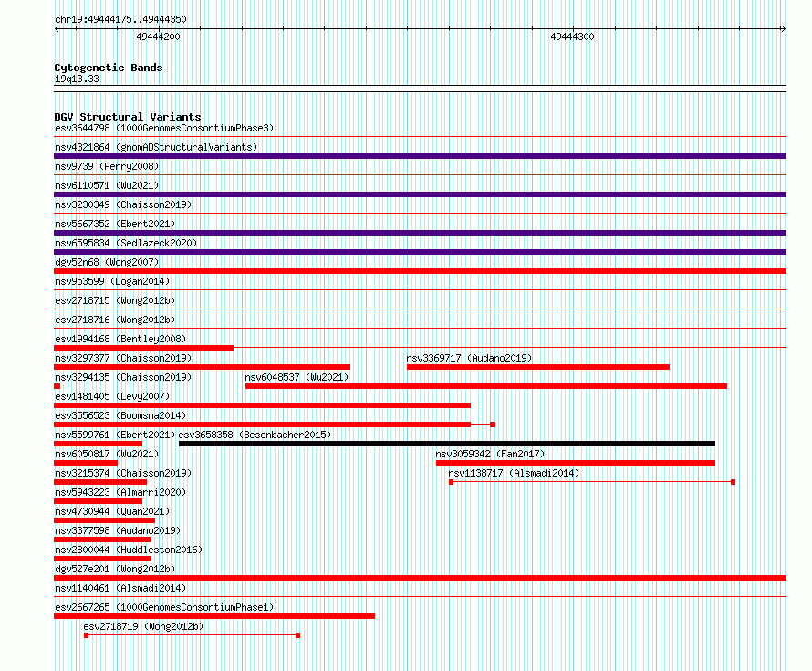The height and width of the screenshot is (671, 812).
Task: Click nsv1138717 (Alsmadi2014) label
Action: (514, 473)
